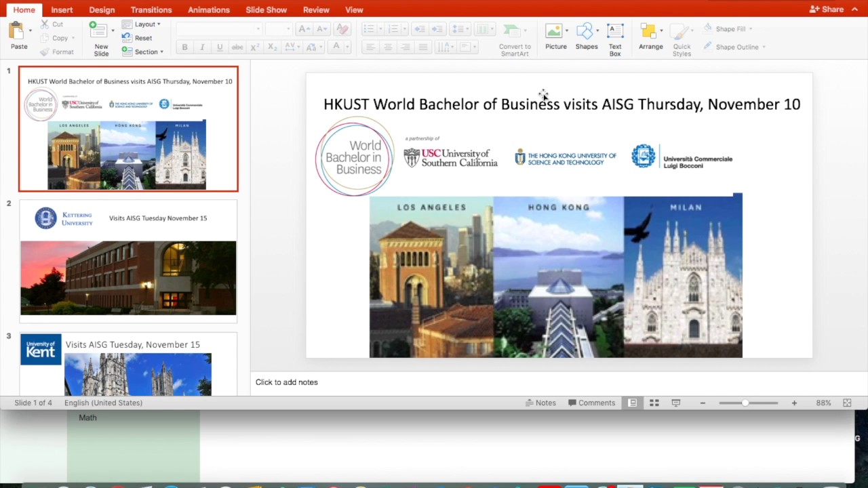Open the Slide Show tab
868x488 pixels.
(x=267, y=9)
